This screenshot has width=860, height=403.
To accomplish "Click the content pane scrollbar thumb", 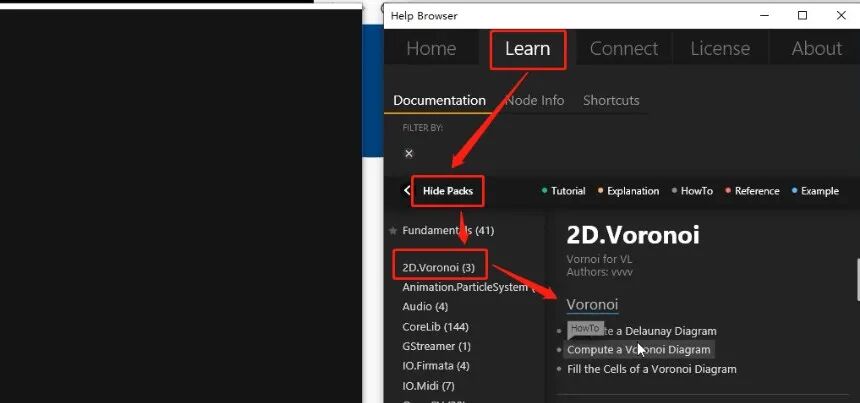I will click(857, 279).
